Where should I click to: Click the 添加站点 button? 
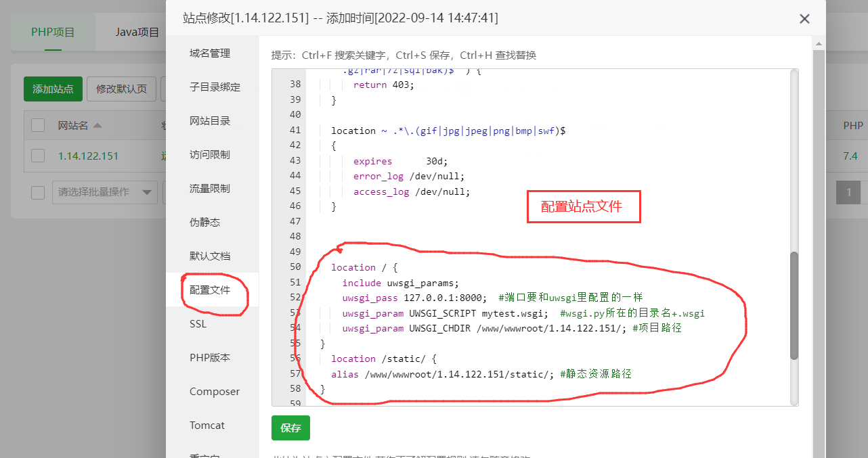pos(53,89)
